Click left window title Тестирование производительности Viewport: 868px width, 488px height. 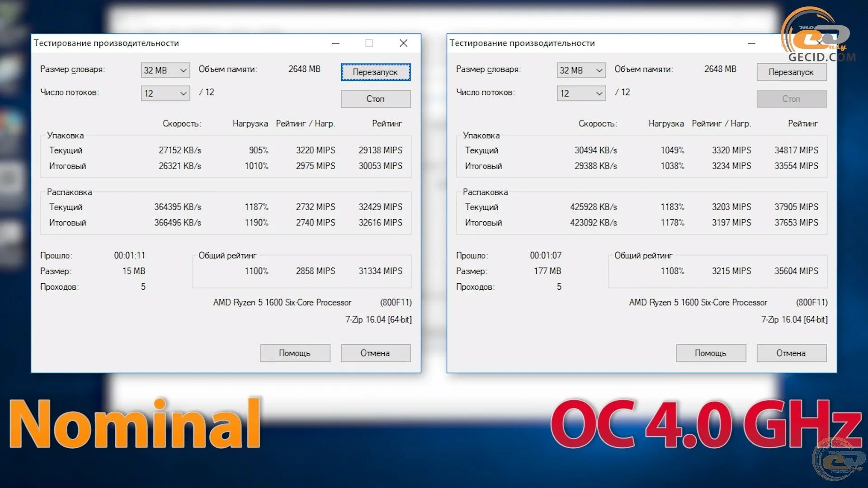point(106,43)
